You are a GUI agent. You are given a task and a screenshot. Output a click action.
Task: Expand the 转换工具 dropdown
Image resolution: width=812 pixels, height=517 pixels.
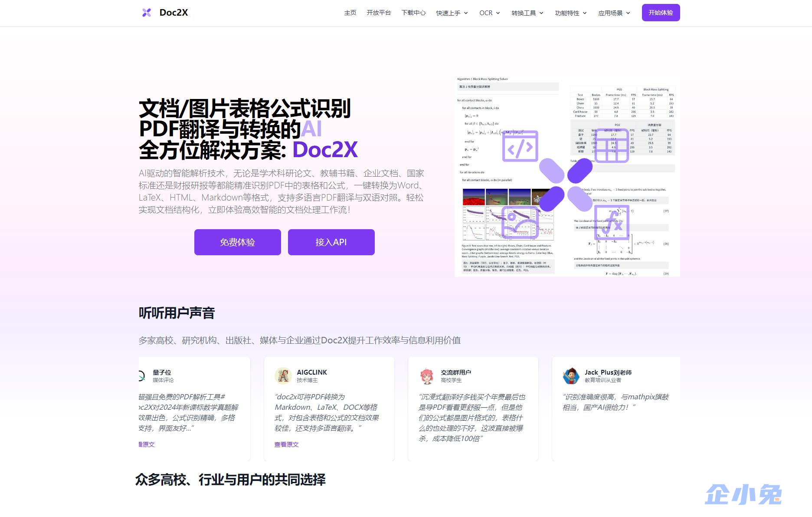click(527, 13)
